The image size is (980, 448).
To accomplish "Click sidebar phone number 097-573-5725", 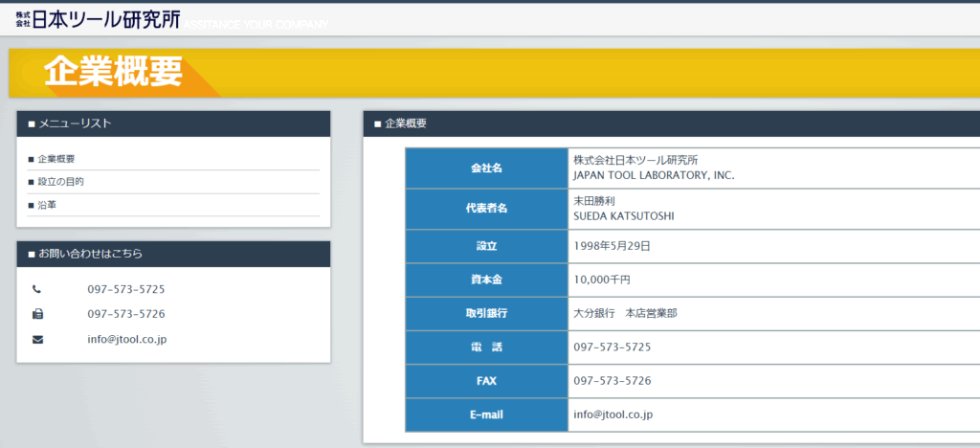I will [126, 289].
